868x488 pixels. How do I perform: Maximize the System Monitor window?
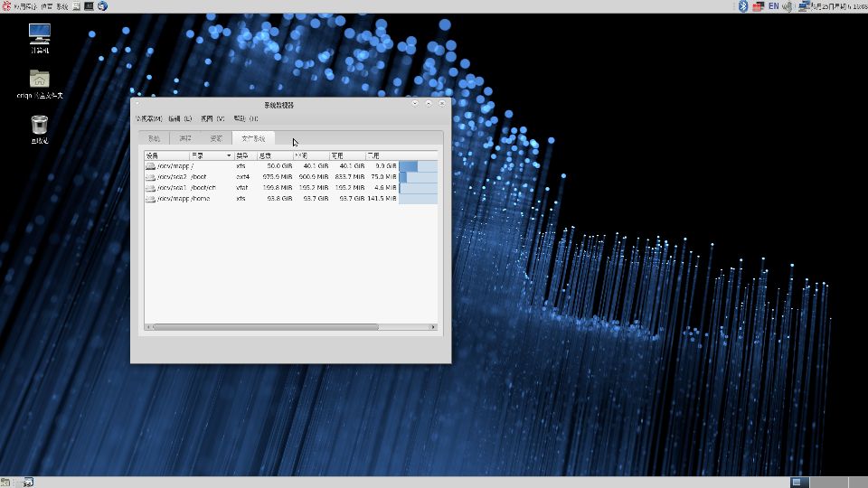429,103
